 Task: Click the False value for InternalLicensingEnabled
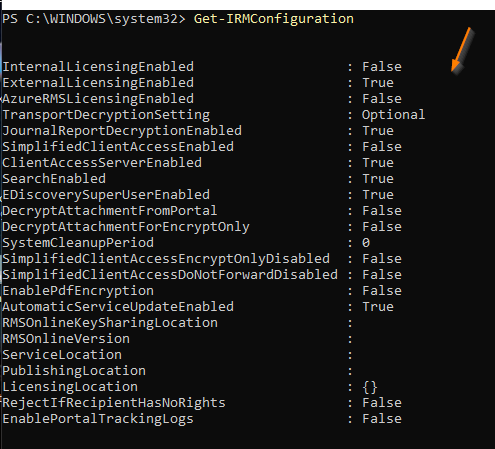pos(382,67)
